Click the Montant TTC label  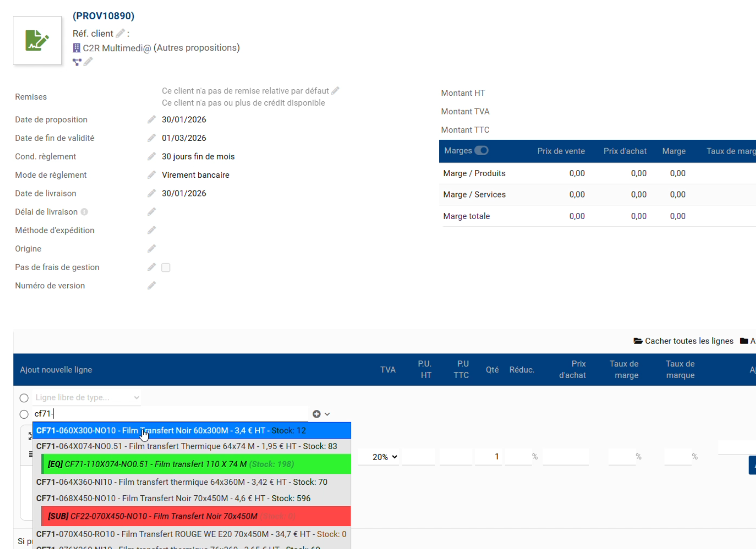pos(465,130)
